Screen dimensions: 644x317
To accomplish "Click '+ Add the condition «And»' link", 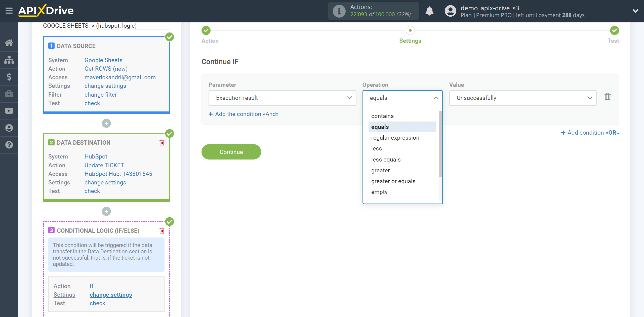I will (x=244, y=114).
